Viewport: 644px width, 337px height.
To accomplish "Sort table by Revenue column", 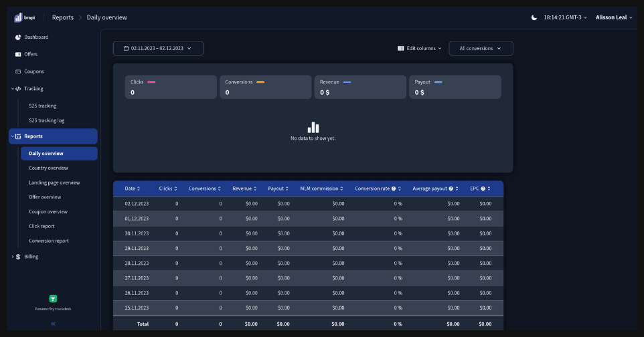I will tap(244, 189).
